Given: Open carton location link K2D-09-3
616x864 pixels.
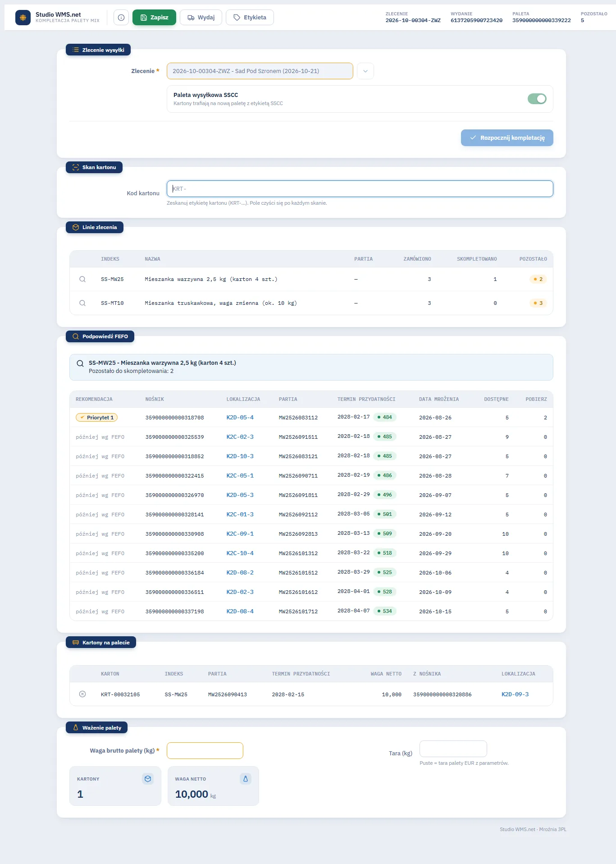Looking at the screenshot, I should 515,694.
